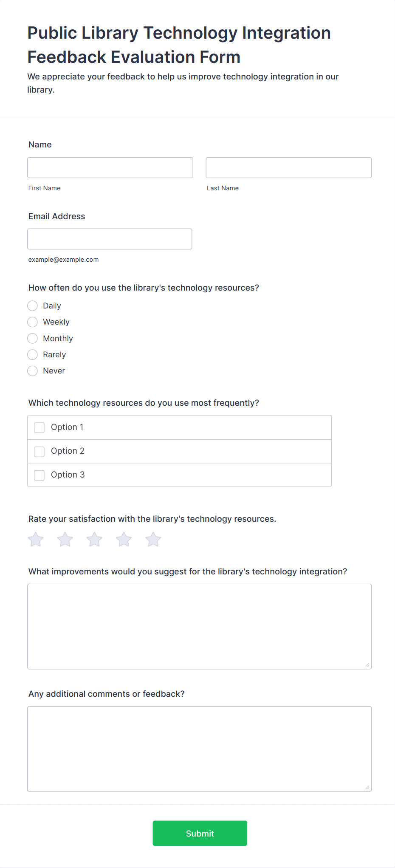395x868 pixels.
Task: Click the First Name input field
Action: [110, 167]
